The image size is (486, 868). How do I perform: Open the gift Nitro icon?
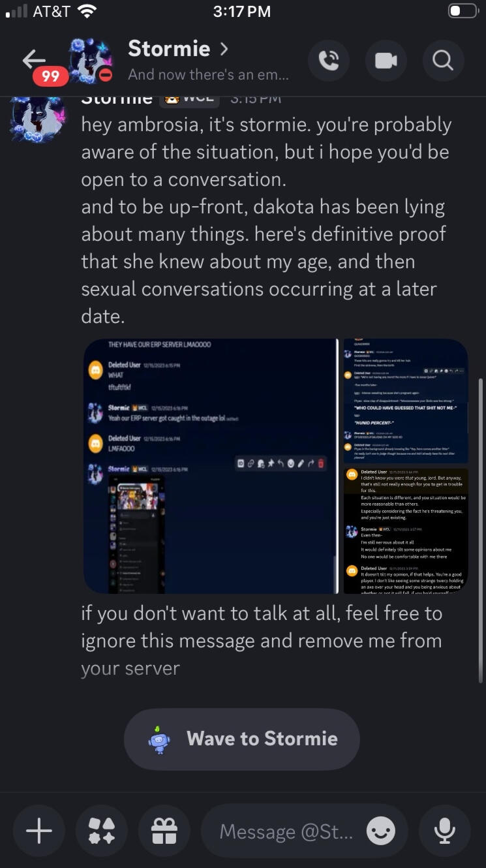point(164,831)
